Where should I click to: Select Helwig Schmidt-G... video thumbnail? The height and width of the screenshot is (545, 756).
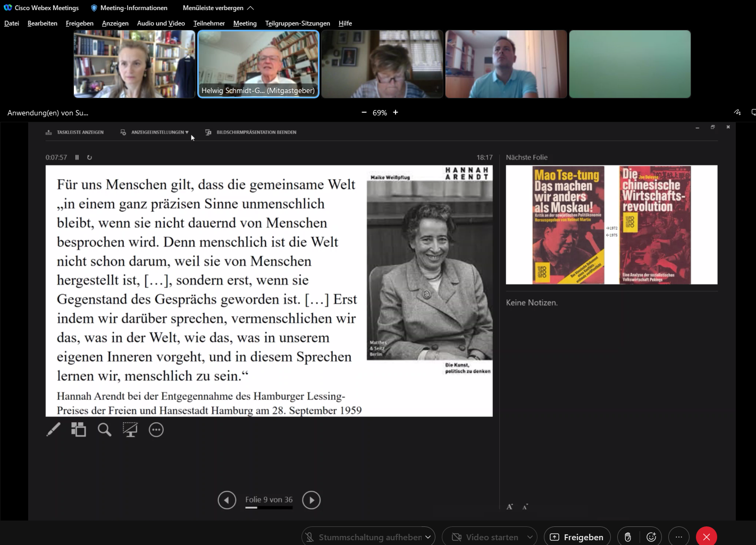point(258,64)
